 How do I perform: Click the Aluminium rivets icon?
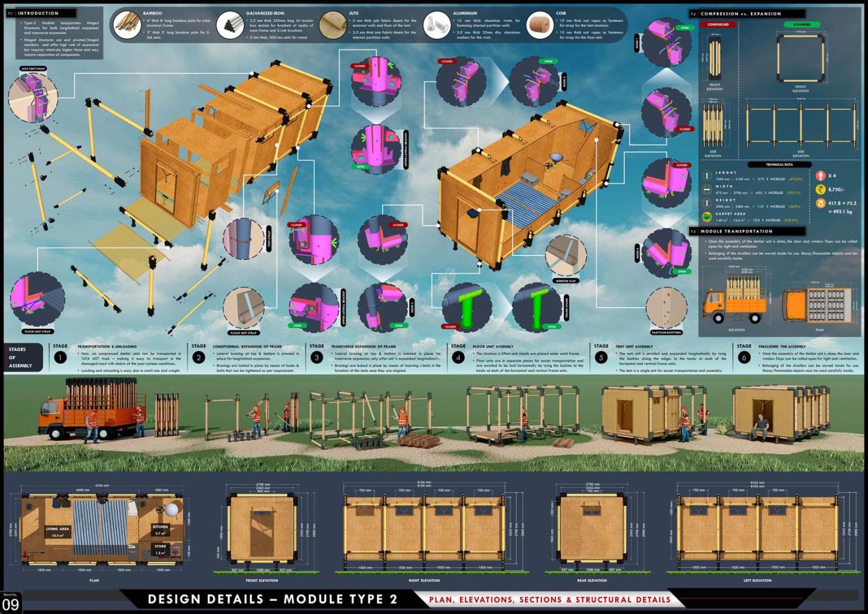[x=436, y=25]
